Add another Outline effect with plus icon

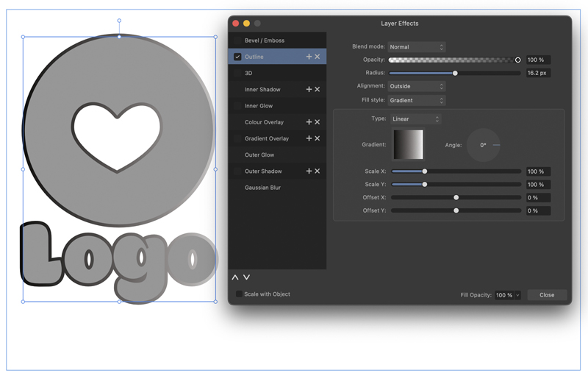point(309,57)
